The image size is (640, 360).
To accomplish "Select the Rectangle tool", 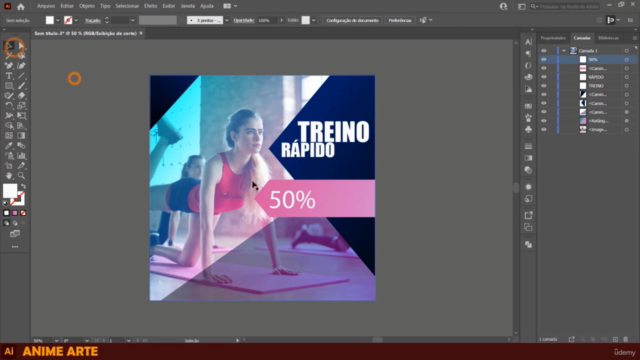I will coord(9,86).
